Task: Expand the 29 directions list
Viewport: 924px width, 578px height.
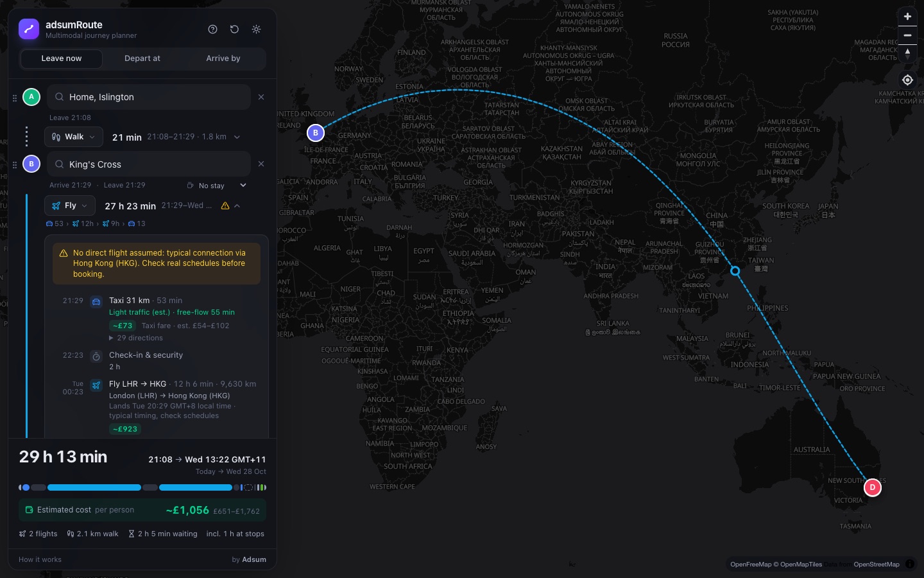Action: [136, 338]
